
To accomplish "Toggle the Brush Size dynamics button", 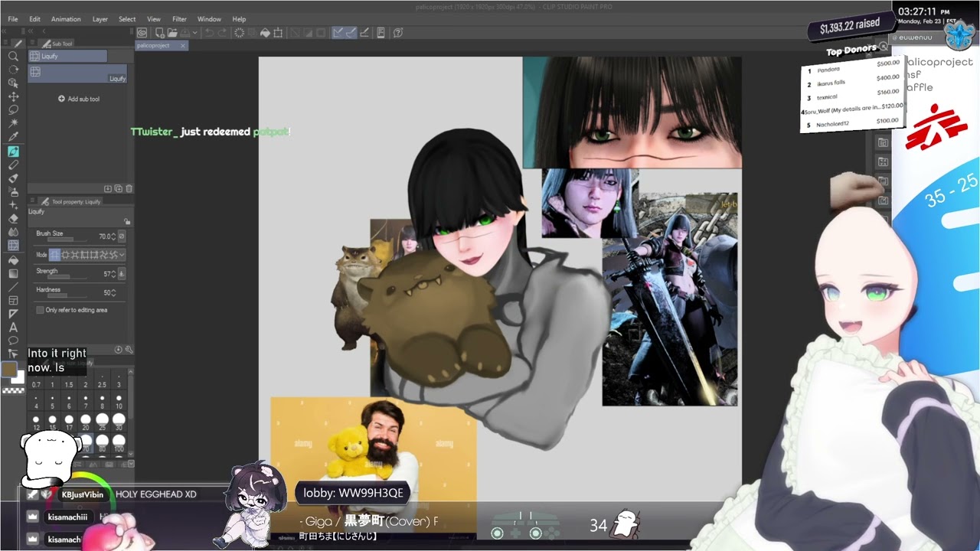I will pos(122,236).
